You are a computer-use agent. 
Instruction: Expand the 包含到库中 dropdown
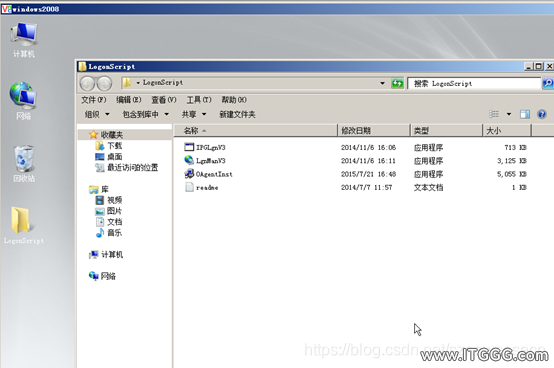146,114
